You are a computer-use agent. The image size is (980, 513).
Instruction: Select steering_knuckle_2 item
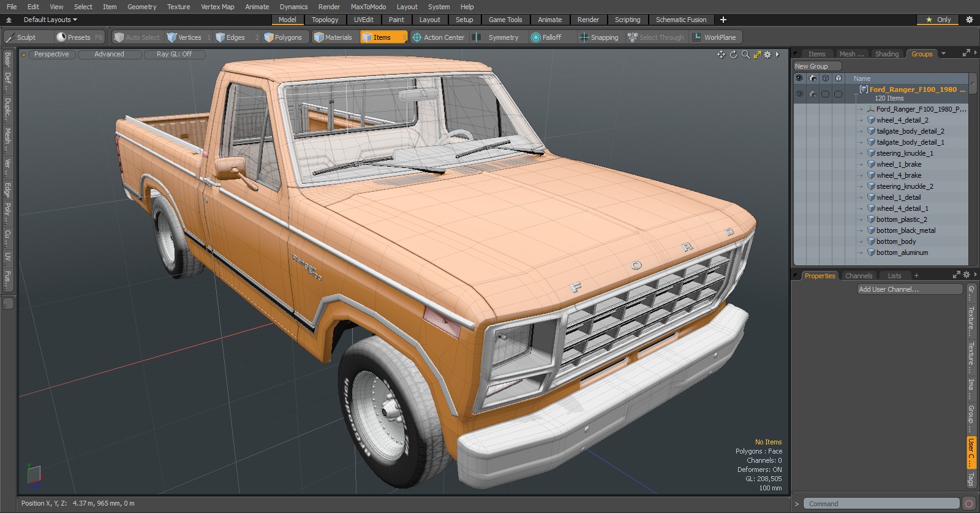(x=905, y=186)
